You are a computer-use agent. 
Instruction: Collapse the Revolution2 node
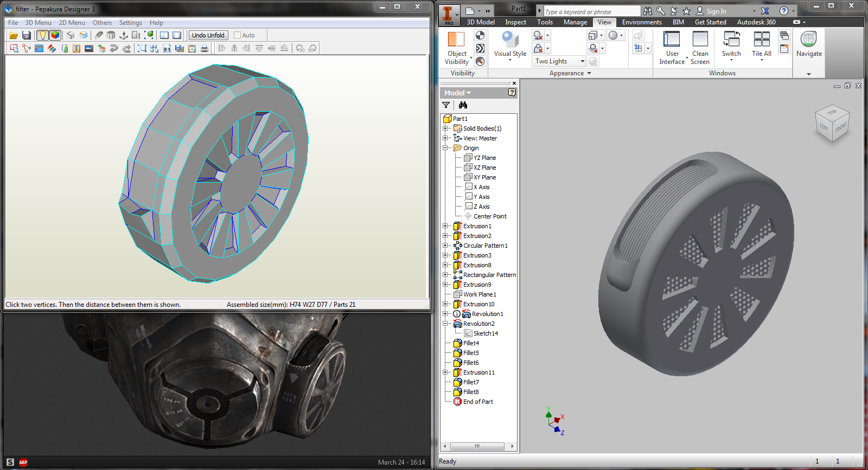coord(445,324)
